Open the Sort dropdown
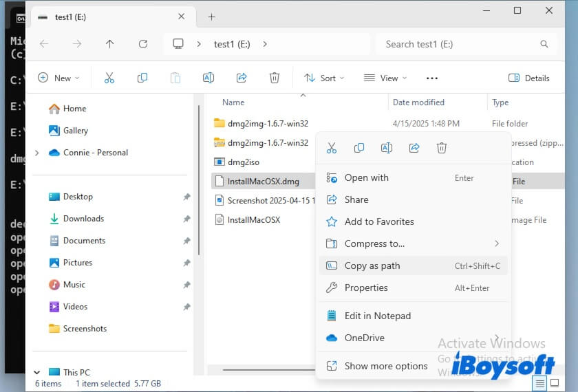Screen dimensions: 578x392 point(324,78)
